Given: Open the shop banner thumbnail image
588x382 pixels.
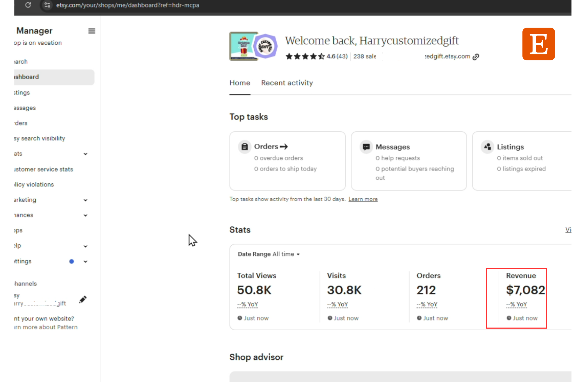Looking at the screenshot, I should click(243, 46).
